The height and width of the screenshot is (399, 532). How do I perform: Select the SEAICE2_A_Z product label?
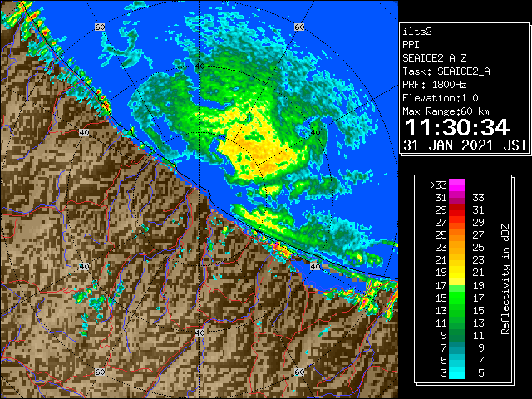coord(434,58)
